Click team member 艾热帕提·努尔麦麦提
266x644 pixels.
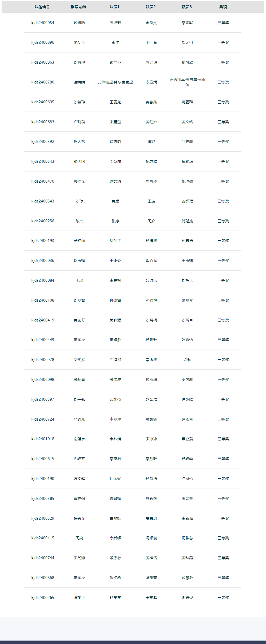115,82
